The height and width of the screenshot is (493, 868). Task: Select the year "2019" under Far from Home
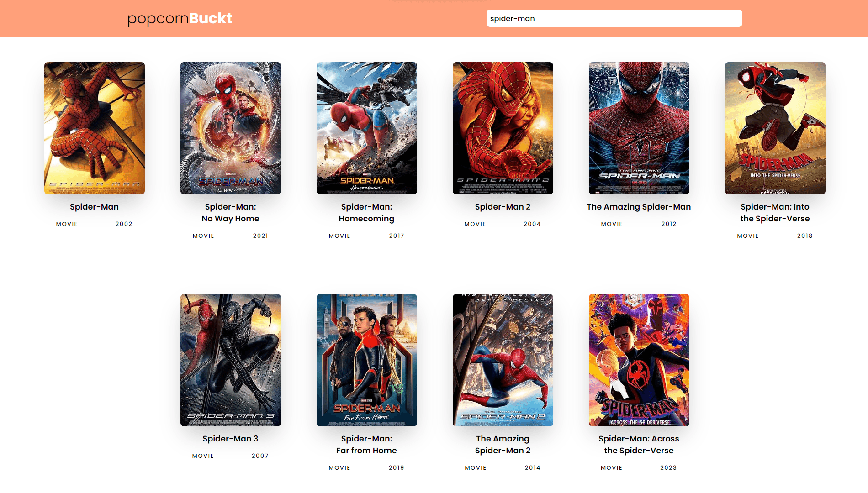[x=397, y=468]
